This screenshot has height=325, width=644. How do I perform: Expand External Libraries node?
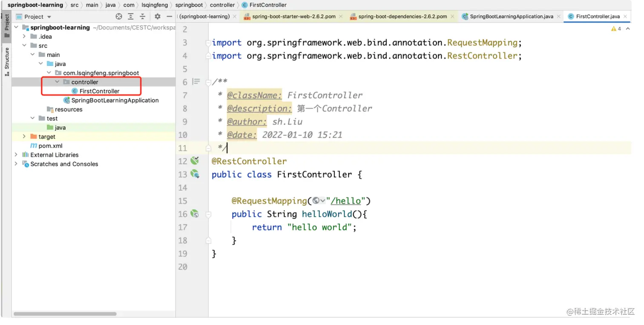(16, 155)
